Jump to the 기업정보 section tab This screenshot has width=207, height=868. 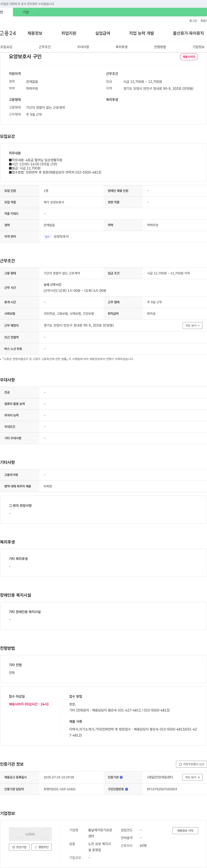198,47
